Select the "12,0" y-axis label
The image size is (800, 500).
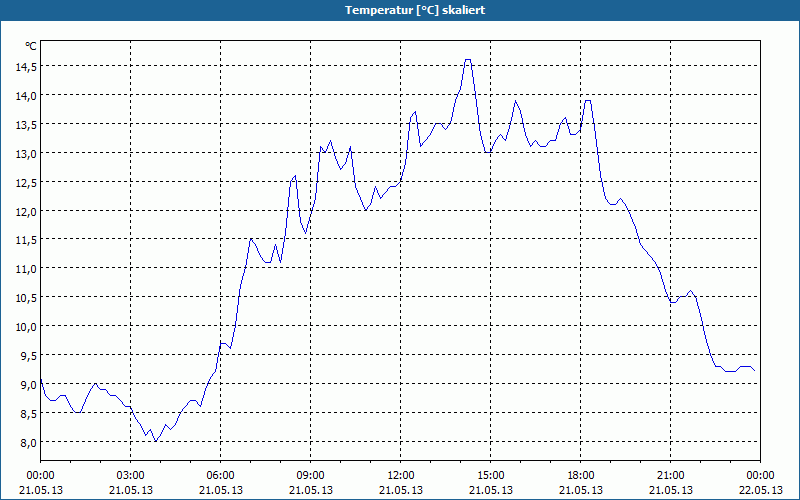click(25, 211)
